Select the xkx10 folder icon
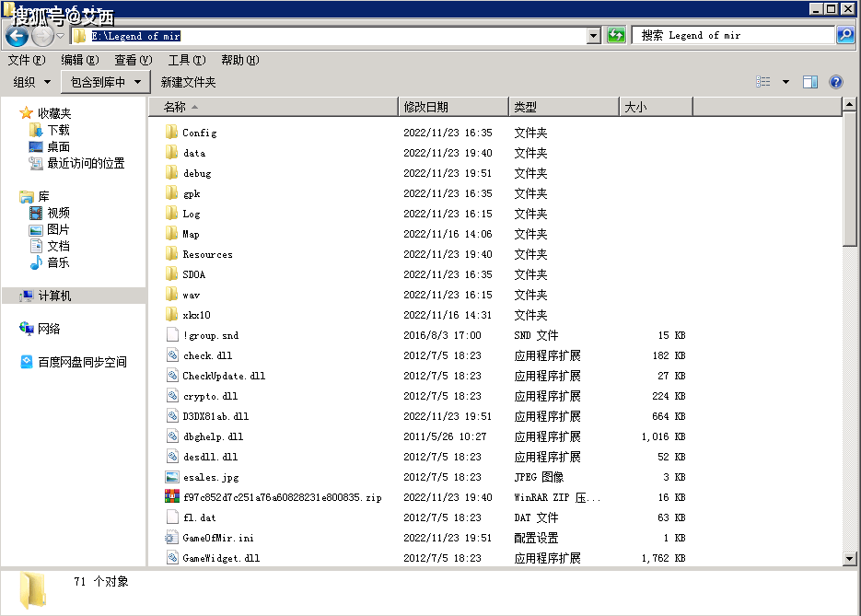Image resolution: width=861 pixels, height=616 pixels. [171, 315]
